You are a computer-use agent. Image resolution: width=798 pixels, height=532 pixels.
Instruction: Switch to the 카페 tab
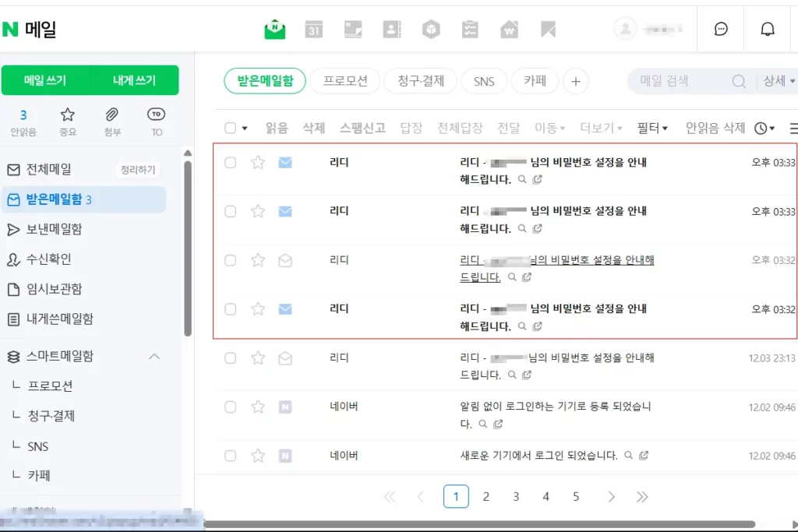535,81
